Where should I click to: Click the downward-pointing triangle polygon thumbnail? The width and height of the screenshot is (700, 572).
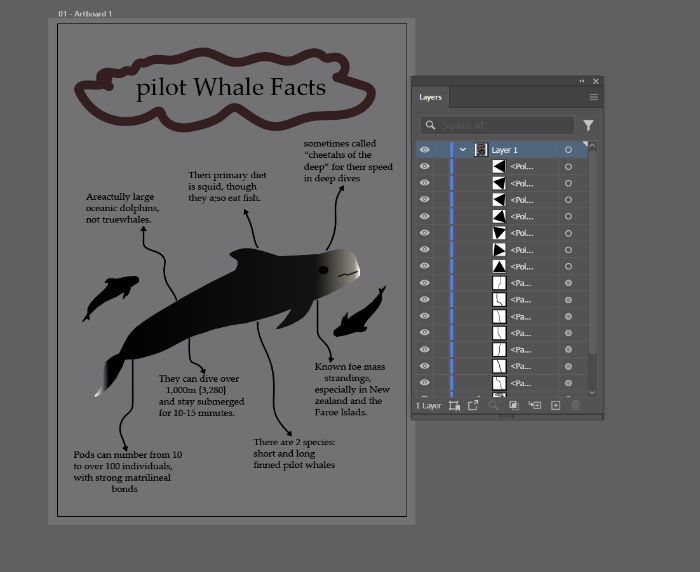tap(499, 233)
